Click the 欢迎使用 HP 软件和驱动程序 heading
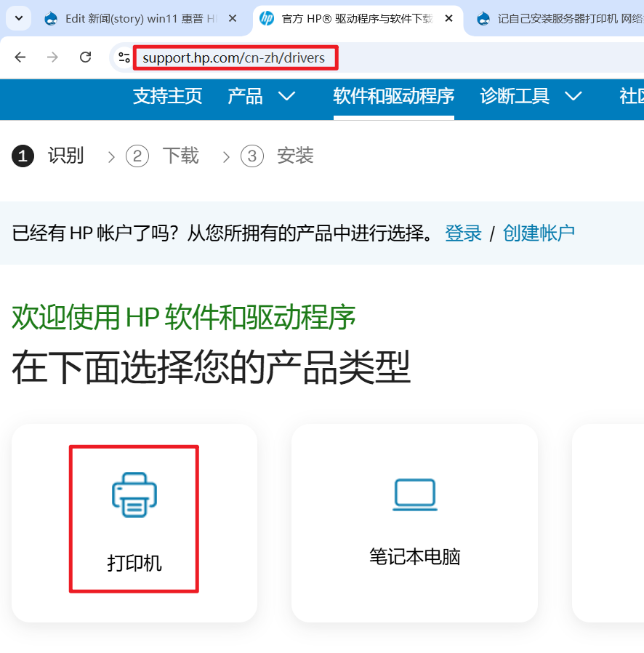644x653 pixels. point(184,318)
